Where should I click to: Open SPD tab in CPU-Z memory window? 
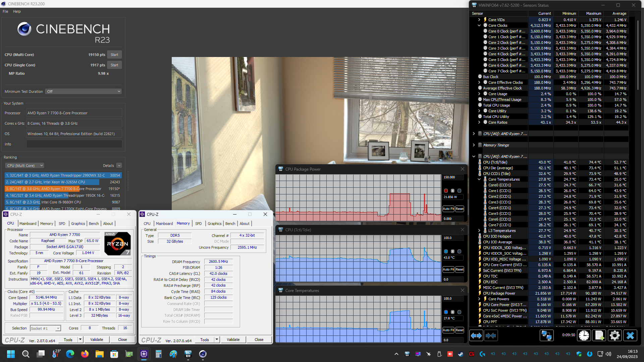click(199, 224)
